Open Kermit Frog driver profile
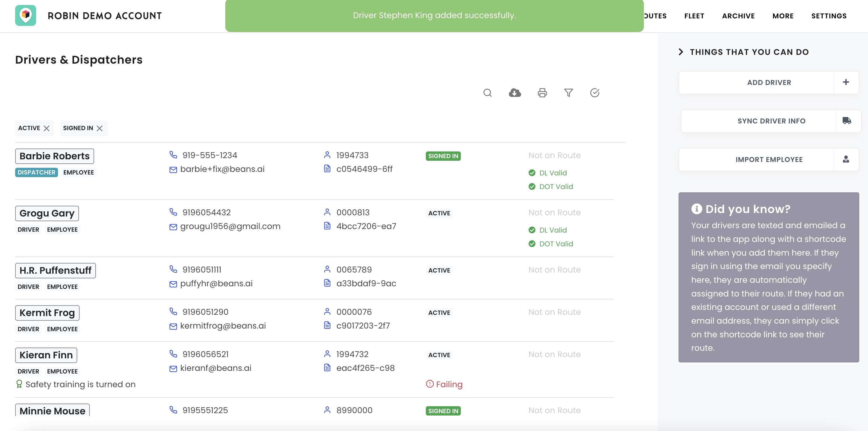Image resolution: width=868 pixels, height=431 pixels. pos(47,313)
